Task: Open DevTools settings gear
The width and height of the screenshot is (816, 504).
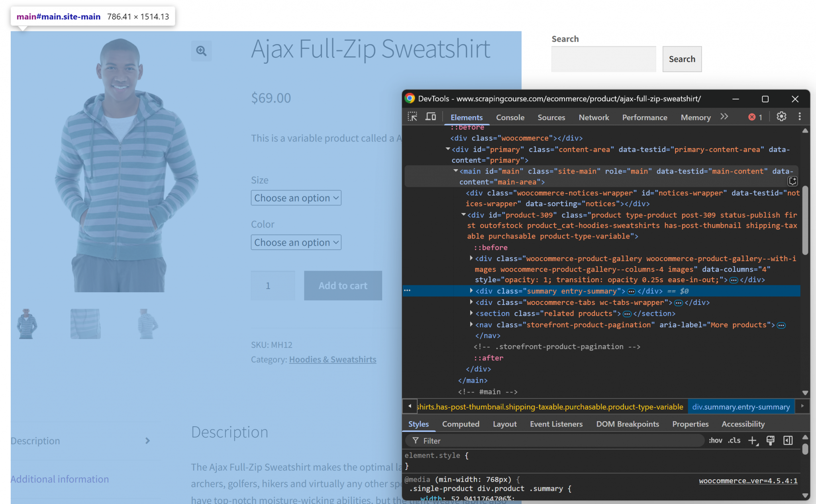Action: [781, 117]
